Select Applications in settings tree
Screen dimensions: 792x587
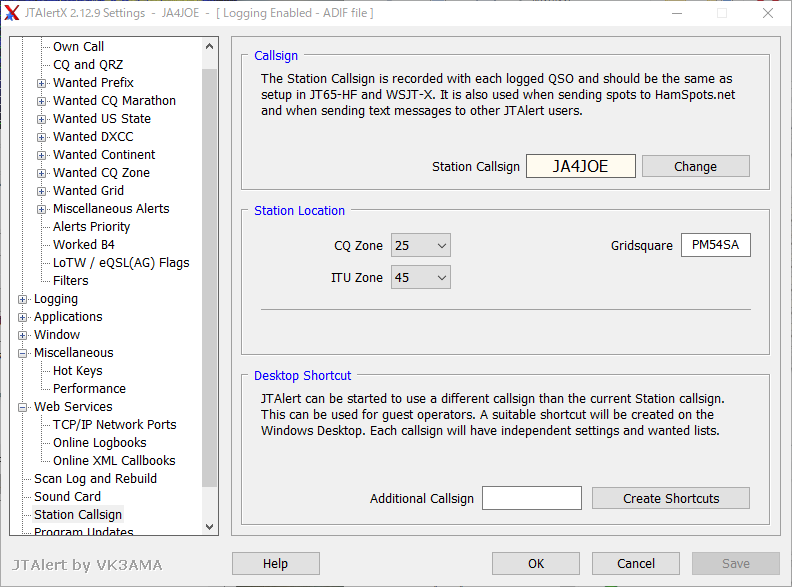coord(68,317)
